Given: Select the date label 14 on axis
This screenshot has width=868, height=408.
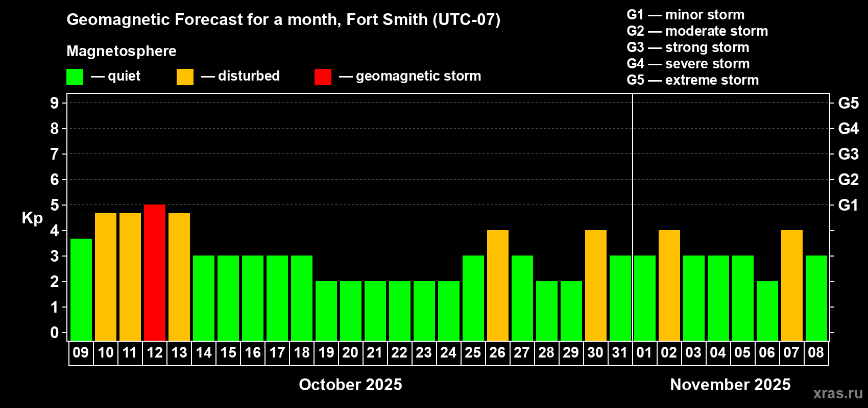Looking at the screenshot, I should tap(204, 353).
